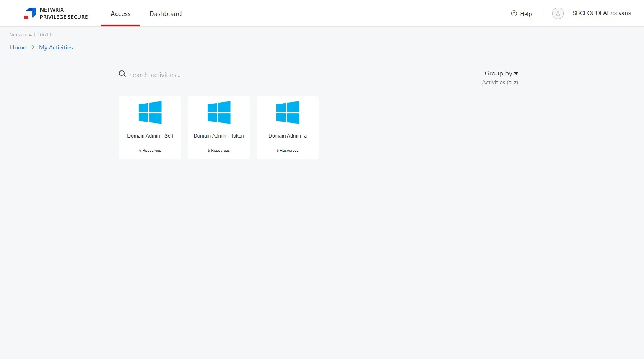Click the Version 4.1.1061.0 text
644x359 pixels.
point(31,35)
